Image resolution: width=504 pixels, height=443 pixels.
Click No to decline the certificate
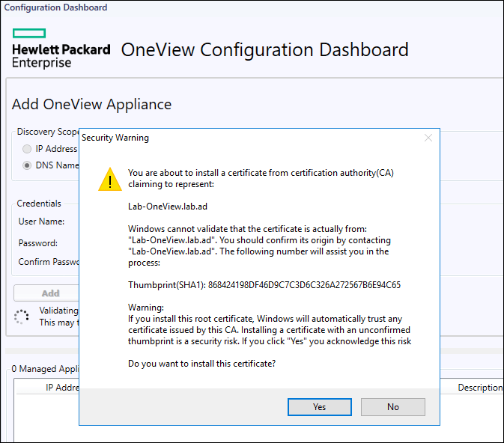tap(392, 406)
